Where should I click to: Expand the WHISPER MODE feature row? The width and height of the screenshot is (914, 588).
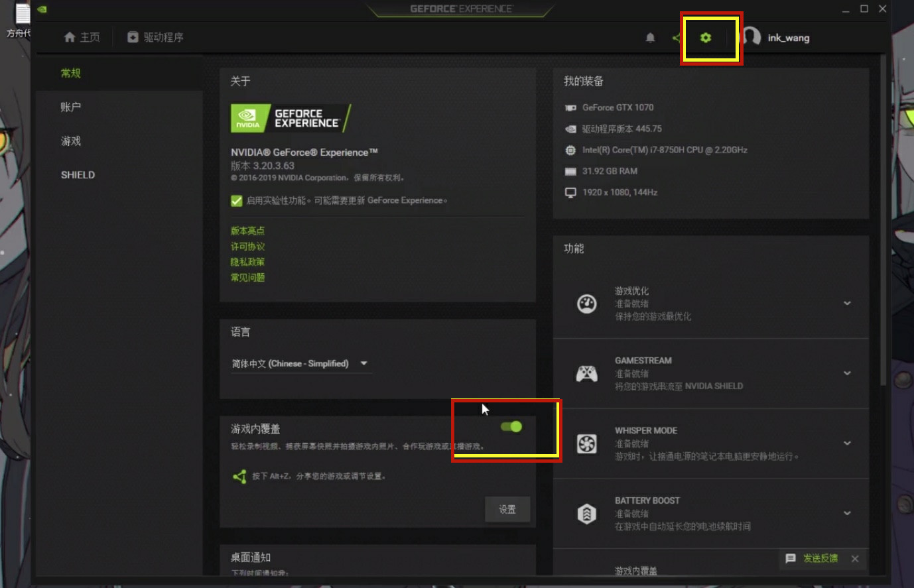click(847, 443)
